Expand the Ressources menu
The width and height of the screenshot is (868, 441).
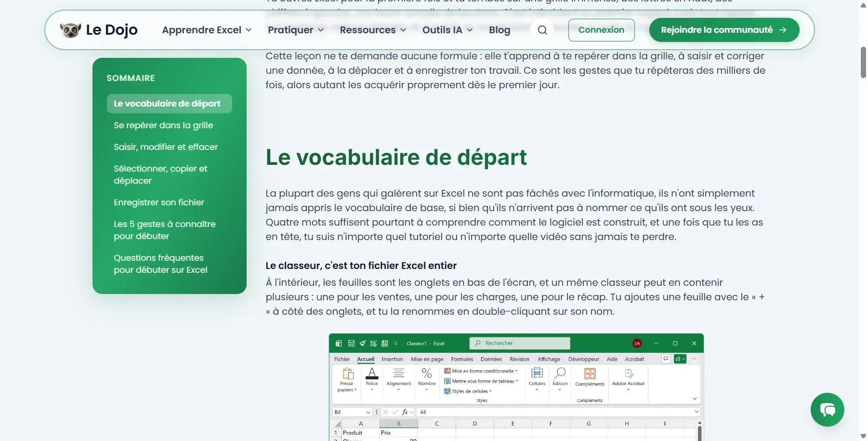tap(373, 30)
